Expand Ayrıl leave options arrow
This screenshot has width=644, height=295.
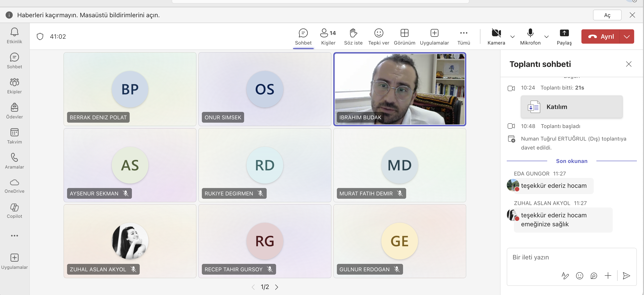[627, 36]
